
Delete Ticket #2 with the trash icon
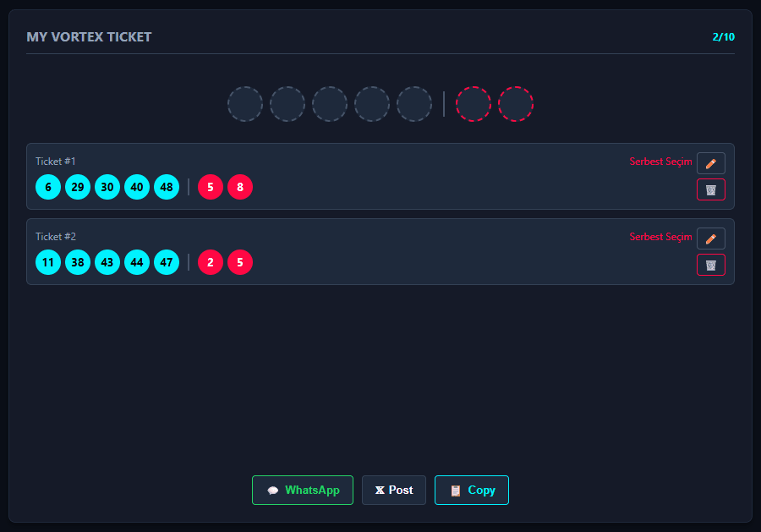[710, 265]
